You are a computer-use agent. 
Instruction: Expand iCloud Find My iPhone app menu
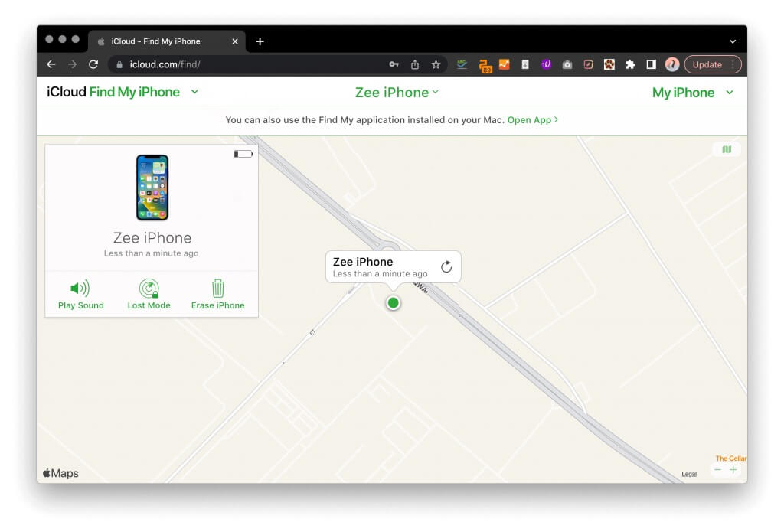tap(194, 92)
